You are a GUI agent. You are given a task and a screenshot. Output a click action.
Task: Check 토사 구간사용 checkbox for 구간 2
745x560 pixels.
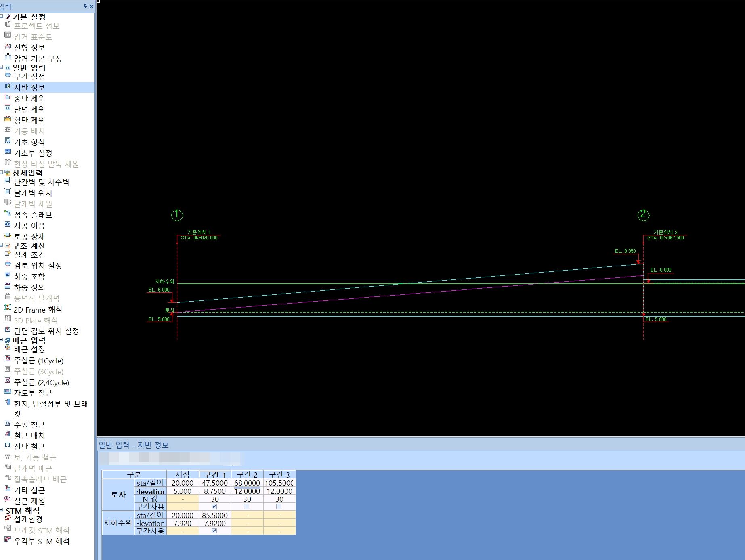pos(247,506)
